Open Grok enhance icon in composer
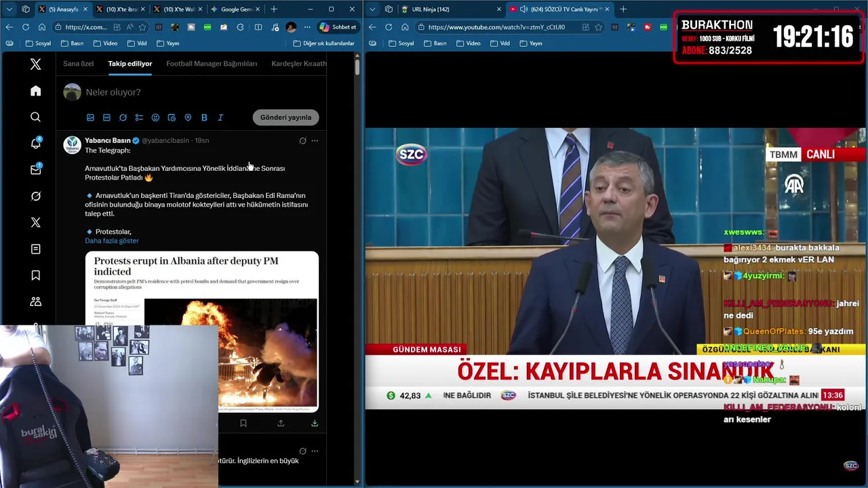The height and width of the screenshot is (488, 868). [x=123, y=117]
